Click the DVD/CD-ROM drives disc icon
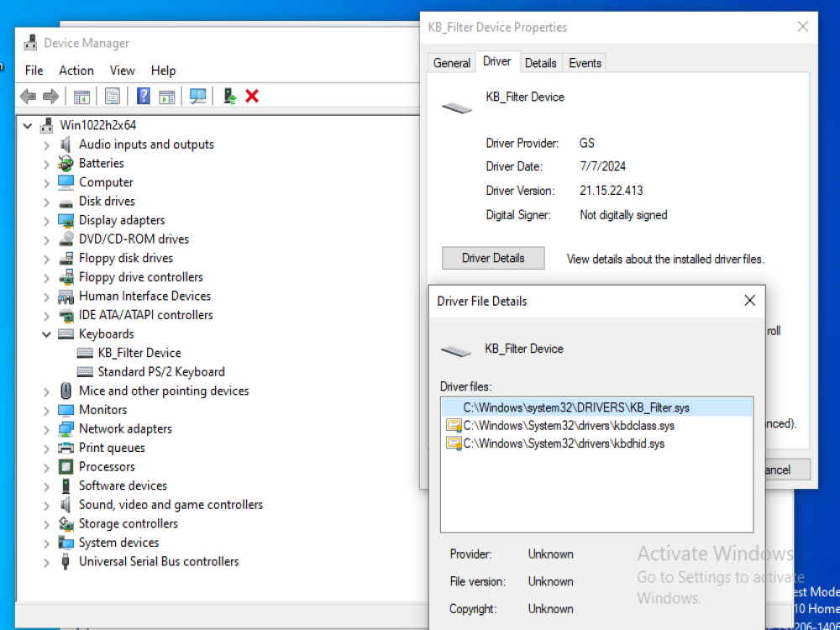 66,239
